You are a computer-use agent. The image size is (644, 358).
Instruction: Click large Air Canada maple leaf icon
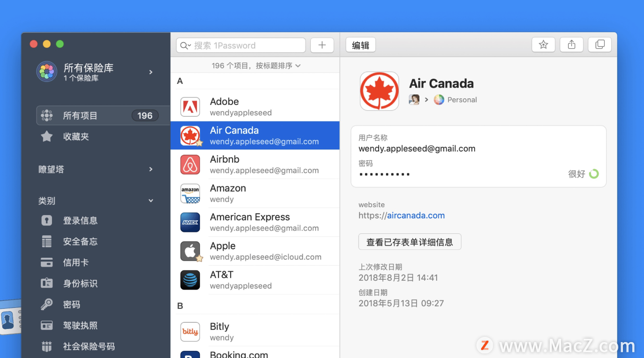[379, 91]
